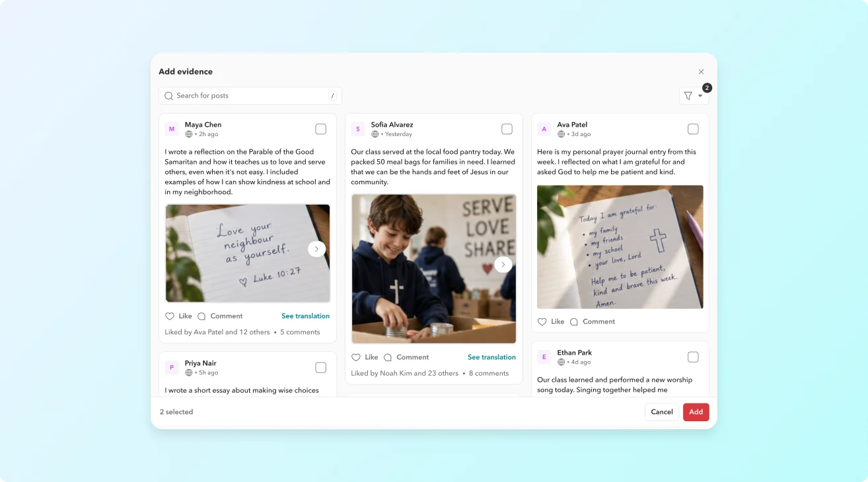Click globe visibility icon on Ava Patel's post
868x482 pixels.
tap(561, 134)
